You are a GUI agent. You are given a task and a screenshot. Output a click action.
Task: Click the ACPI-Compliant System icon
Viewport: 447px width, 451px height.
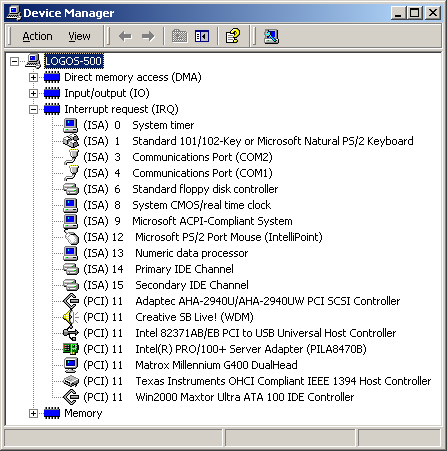71,221
